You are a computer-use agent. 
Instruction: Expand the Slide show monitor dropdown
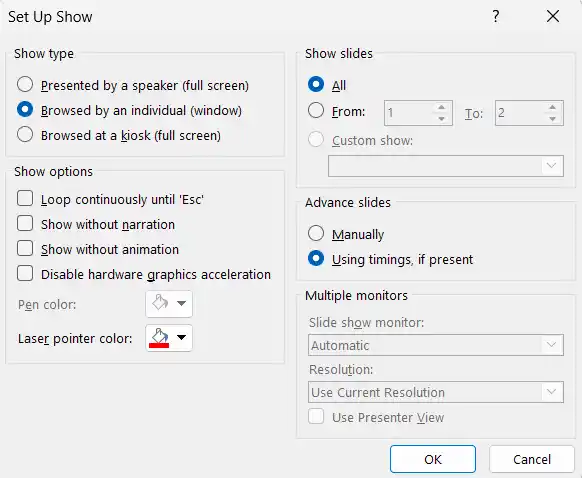(436, 345)
